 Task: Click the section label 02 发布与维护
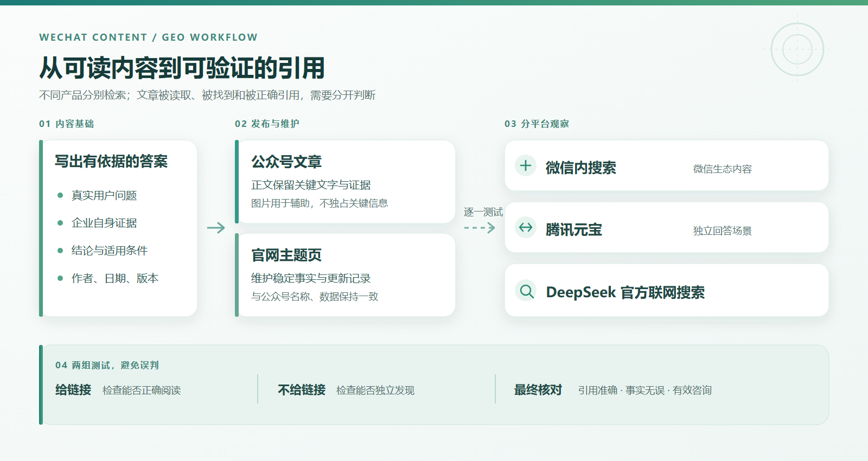pyautogui.click(x=267, y=124)
